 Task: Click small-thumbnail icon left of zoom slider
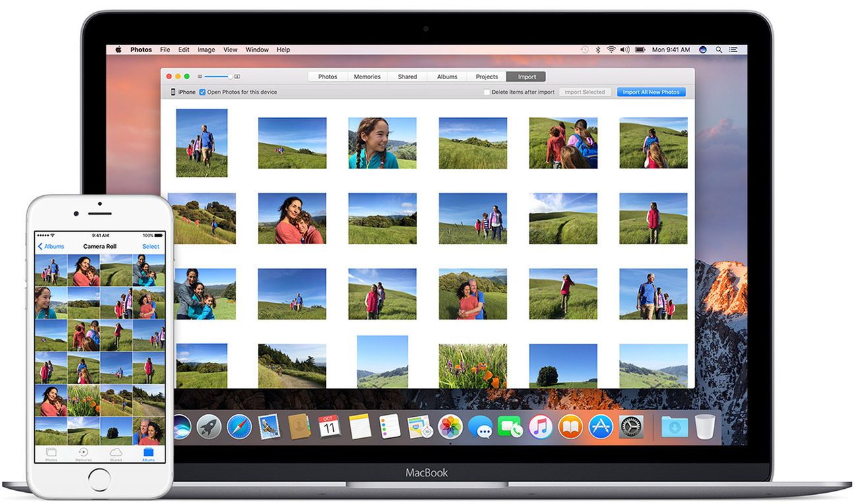click(200, 77)
